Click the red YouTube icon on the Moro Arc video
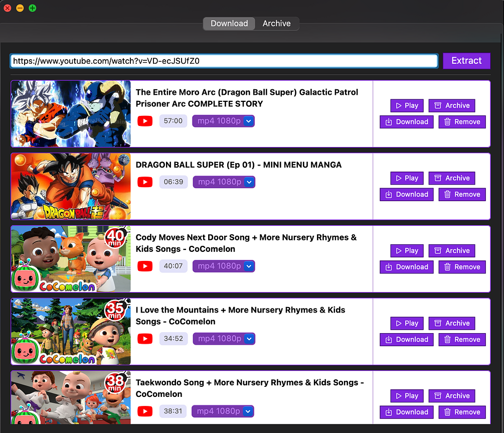Image resolution: width=504 pixels, height=433 pixels. (x=144, y=120)
